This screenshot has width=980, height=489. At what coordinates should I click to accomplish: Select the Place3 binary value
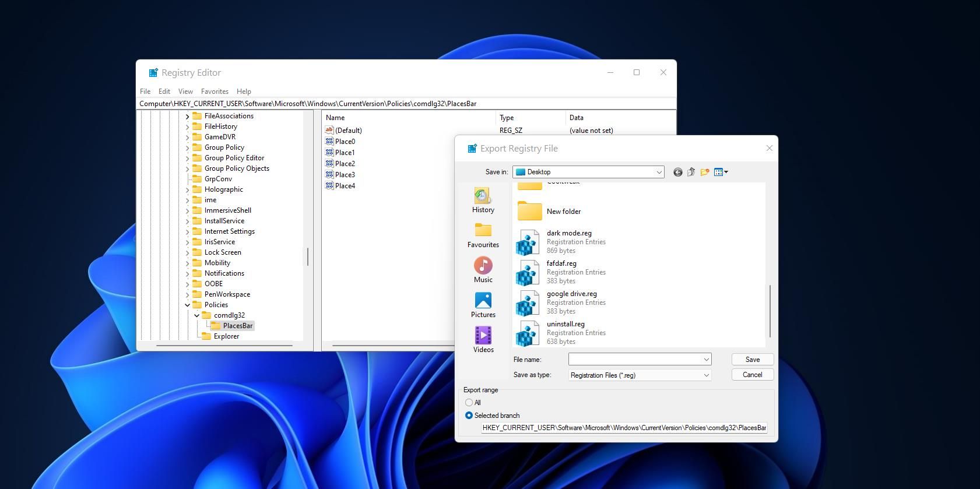pyautogui.click(x=345, y=175)
